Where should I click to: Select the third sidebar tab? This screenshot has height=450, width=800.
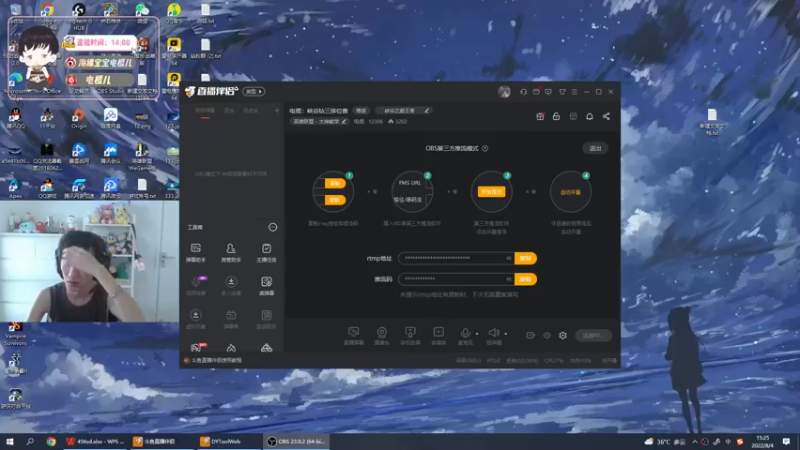pyautogui.click(x=251, y=111)
